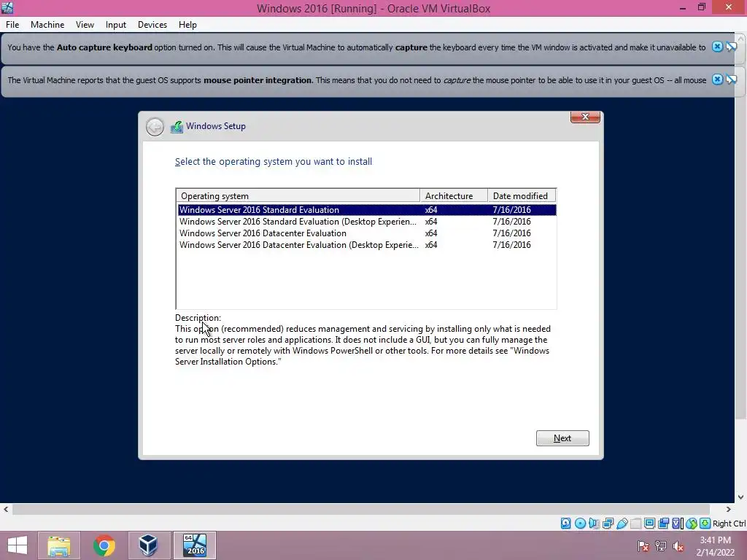Select Windows Server 2016 Datacenter Evaluation row
Viewport: 747px width, 560px height.
point(367,233)
